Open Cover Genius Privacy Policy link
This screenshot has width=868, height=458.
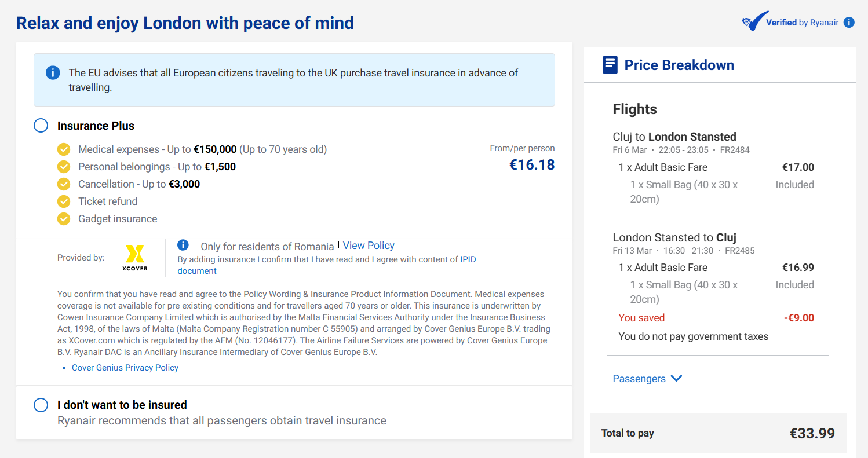click(x=125, y=368)
